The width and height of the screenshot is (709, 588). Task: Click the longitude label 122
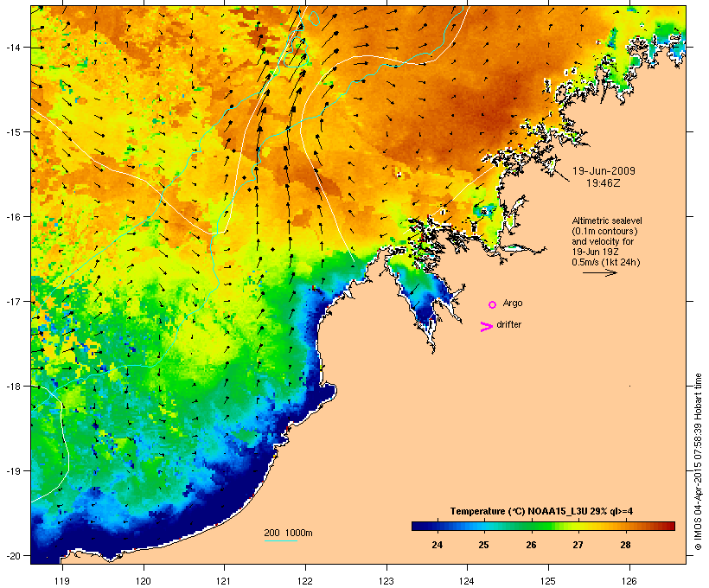tap(305, 581)
